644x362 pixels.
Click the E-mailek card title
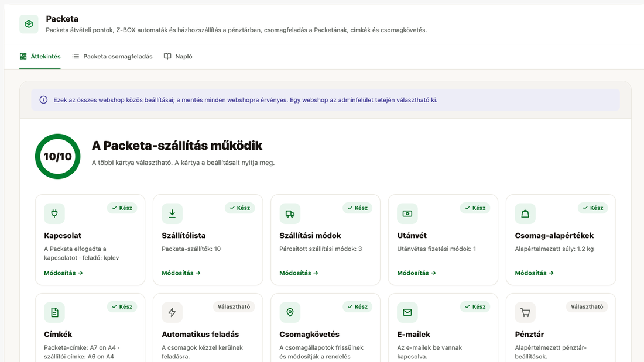(x=413, y=335)
